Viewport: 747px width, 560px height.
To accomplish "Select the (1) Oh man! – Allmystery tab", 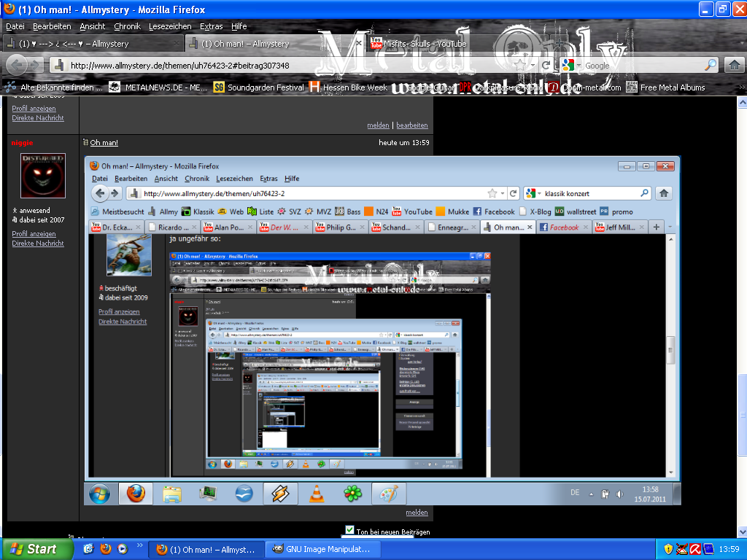I will [275, 44].
